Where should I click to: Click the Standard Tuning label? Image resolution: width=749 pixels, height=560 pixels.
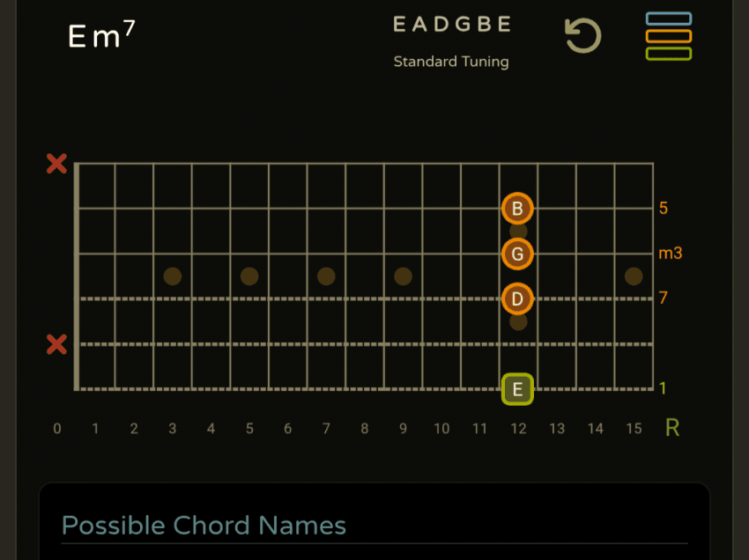[x=451, y=62]
